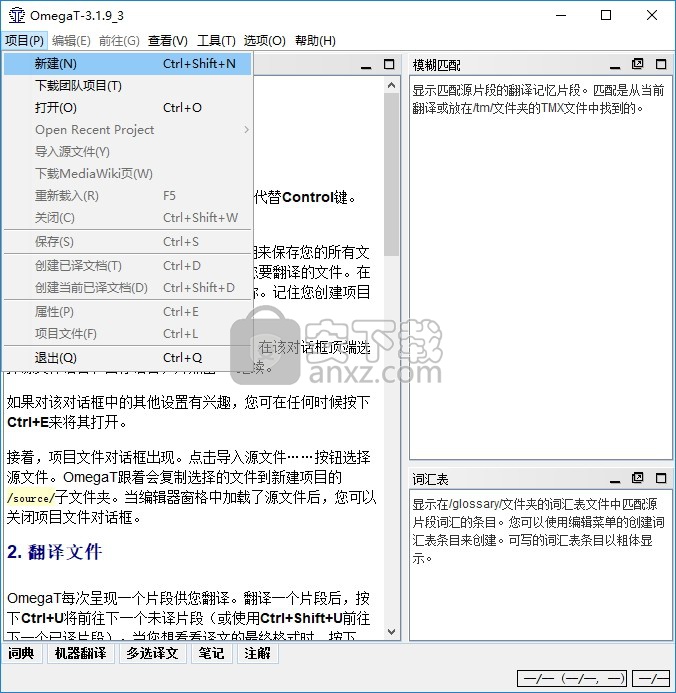Viewport: 676px width, 693px height.
Task: Click the highlighted /source/ text
Action: click(30, 498)
